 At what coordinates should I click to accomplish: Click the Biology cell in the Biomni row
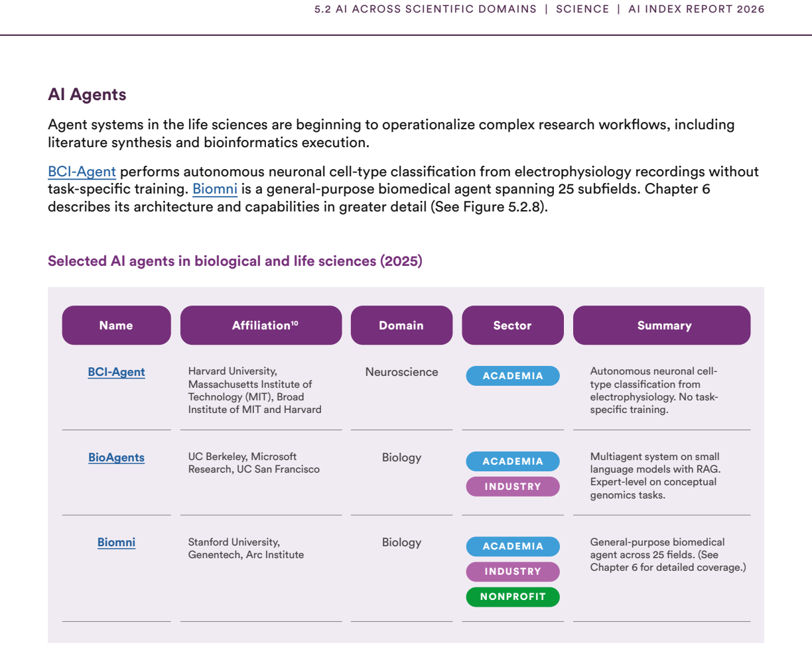401,542
